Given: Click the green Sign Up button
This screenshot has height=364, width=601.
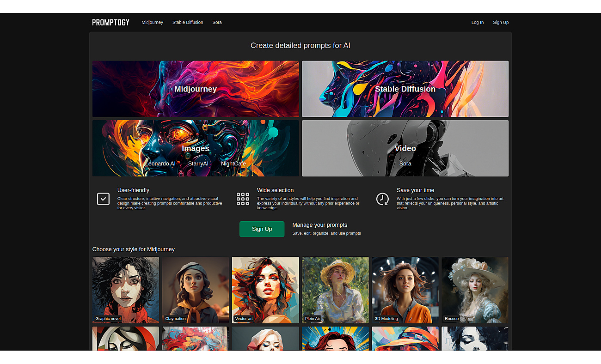Looking at the screenshot, I should coord(262,229).
